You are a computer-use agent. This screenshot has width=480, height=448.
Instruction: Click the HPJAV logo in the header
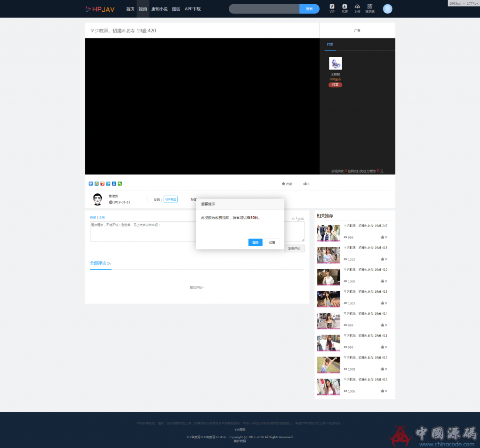(x=100, y=8)
